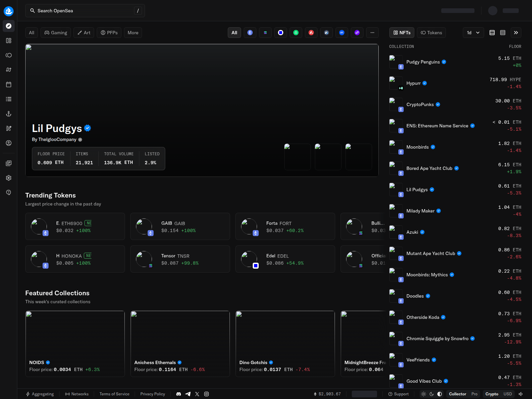532x399 pixels.
Task: Open the Swap arrows icon in sidebar
Action: click(9, 70)
